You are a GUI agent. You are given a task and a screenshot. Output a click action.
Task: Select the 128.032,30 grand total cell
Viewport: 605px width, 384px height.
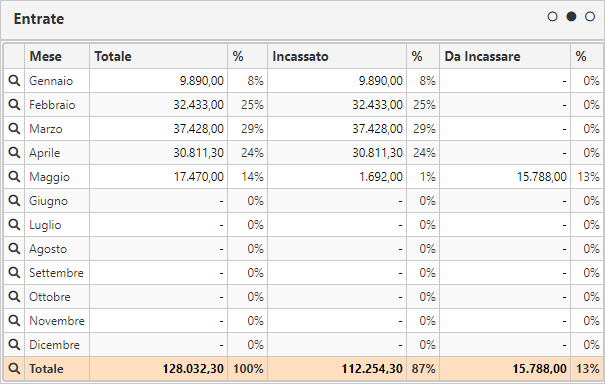tap(159, 369)
